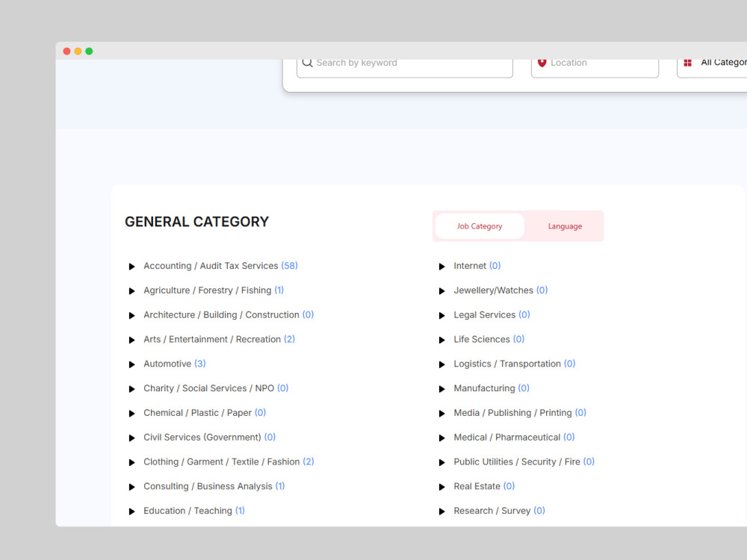Expand arrow beside Civil Services (Government)

click(x=132, y=438)
